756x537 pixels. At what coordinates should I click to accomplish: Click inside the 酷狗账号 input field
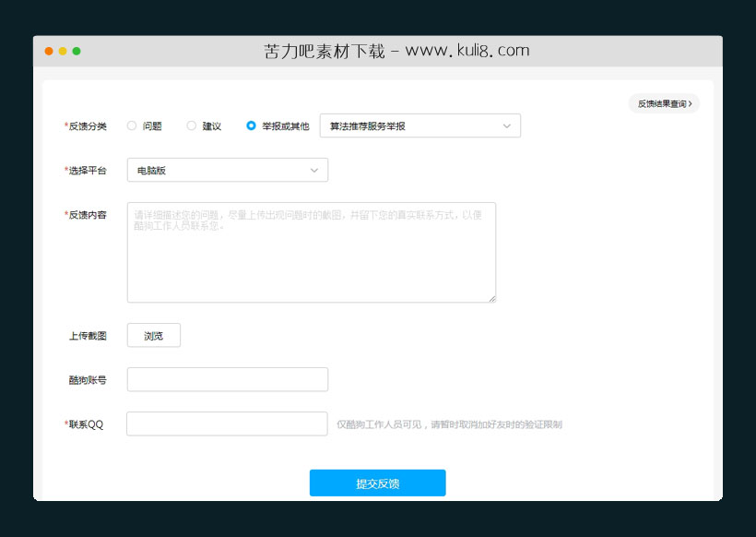pyautogui.click(x=227, y=379)
